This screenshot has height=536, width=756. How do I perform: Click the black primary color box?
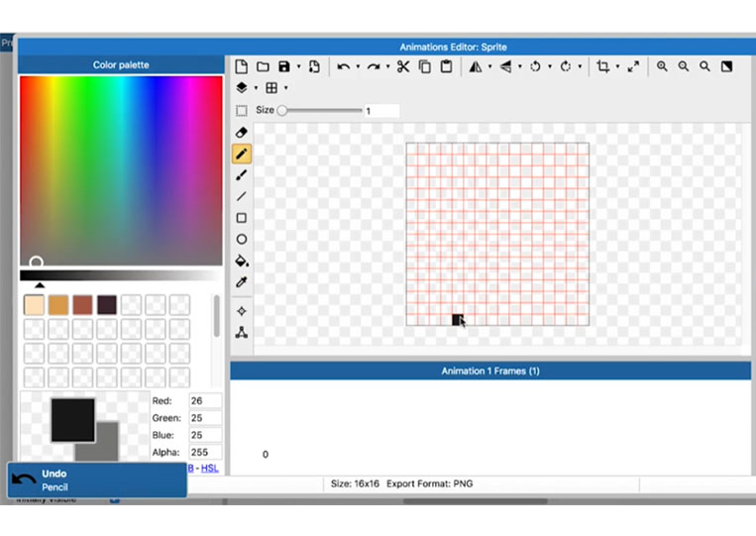coord(72,420)
